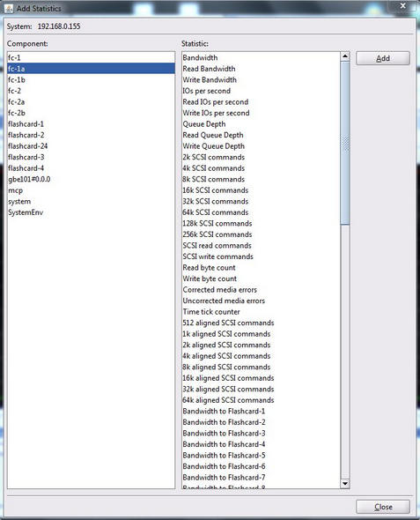Select the Write Bandwidth statistic
This screenshot has height=520, width=420.
[x=262, y=79]
